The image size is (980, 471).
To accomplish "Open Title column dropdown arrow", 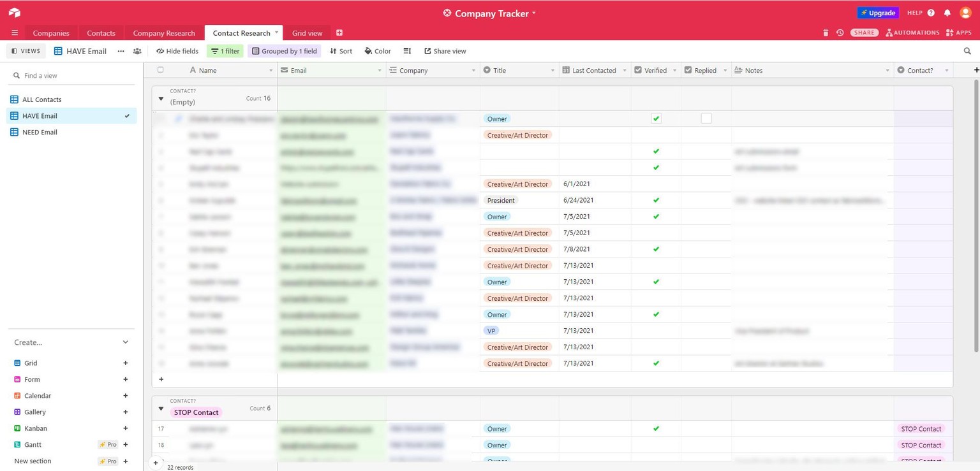I will click(x=553, y=71).
